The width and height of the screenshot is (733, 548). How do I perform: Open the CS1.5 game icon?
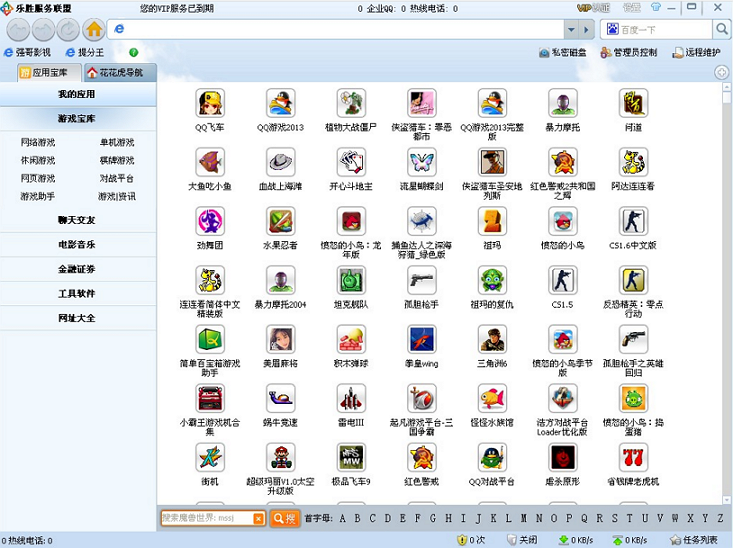[x=562, y=280]
